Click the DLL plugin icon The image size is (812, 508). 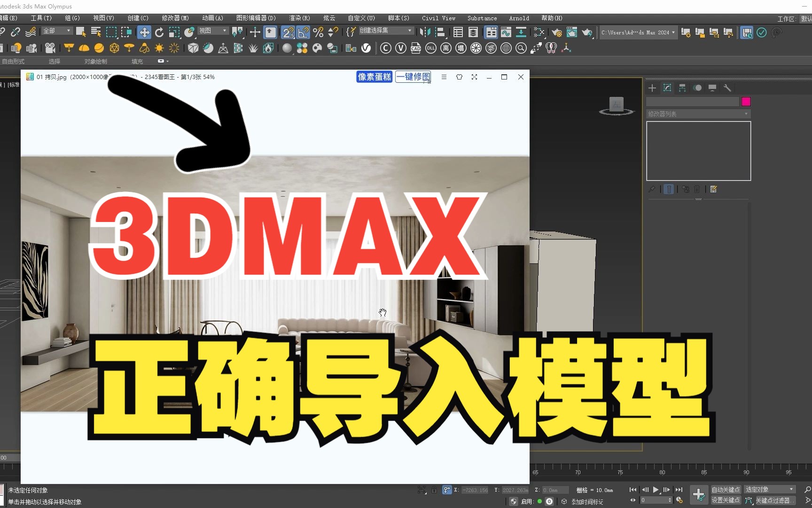[x=431, y=48]
